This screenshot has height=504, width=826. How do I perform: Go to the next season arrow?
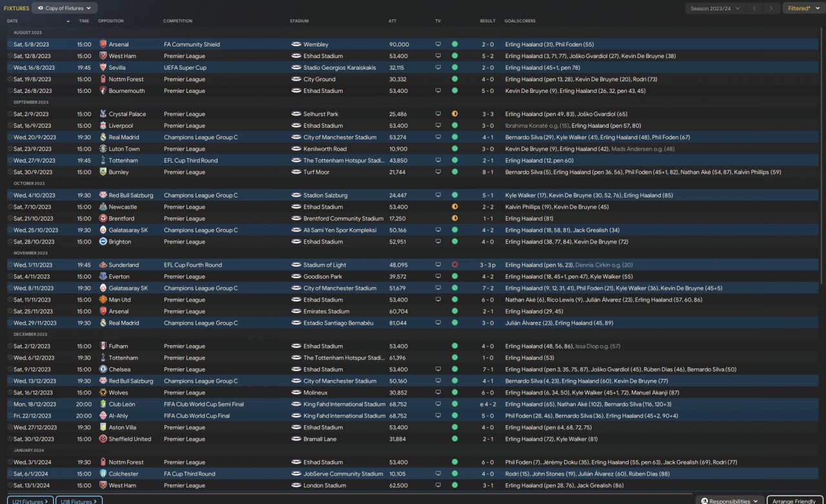771,8
